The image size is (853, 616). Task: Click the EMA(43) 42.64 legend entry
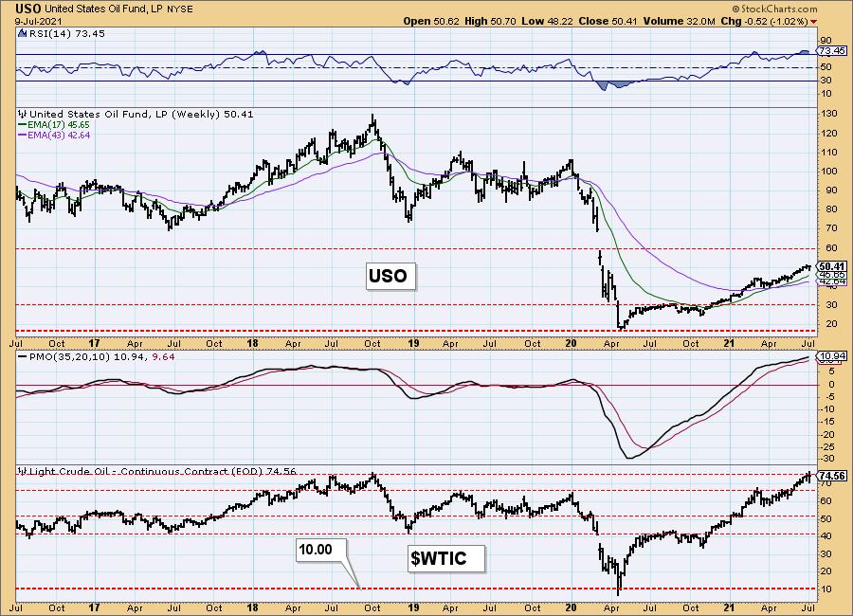tap(54, 135)
